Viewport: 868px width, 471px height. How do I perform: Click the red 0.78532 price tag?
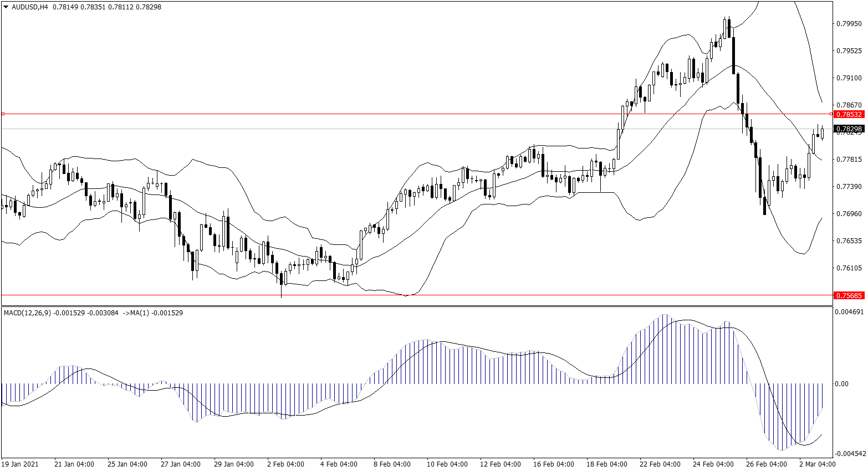tap(849, 114)
